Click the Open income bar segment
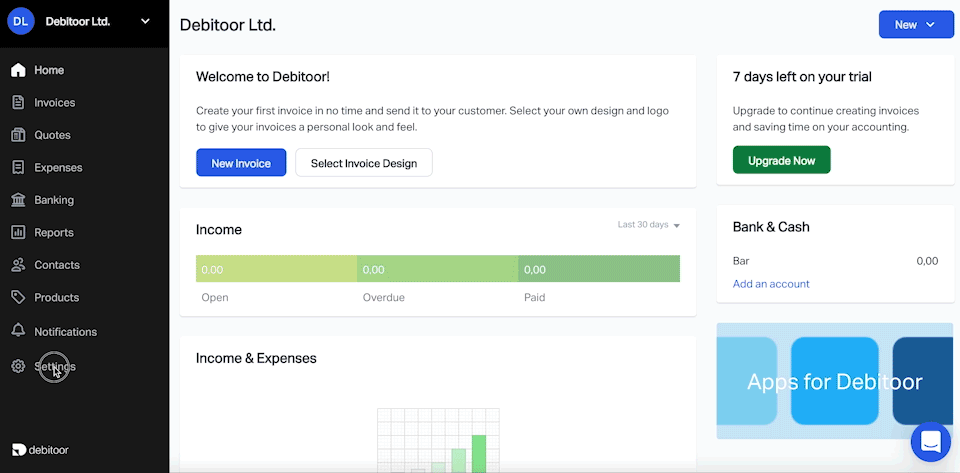 pyautogui.click(x=276, y=269)
